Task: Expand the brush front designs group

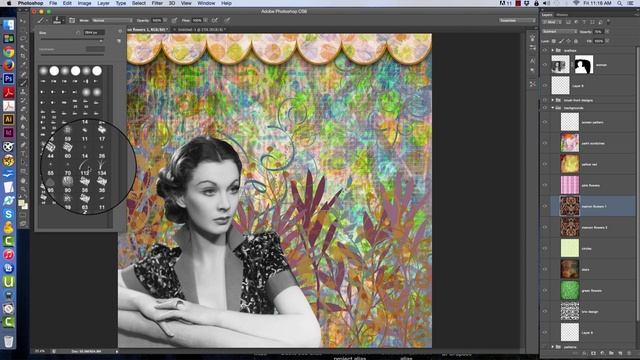Action: coord(553,100)
